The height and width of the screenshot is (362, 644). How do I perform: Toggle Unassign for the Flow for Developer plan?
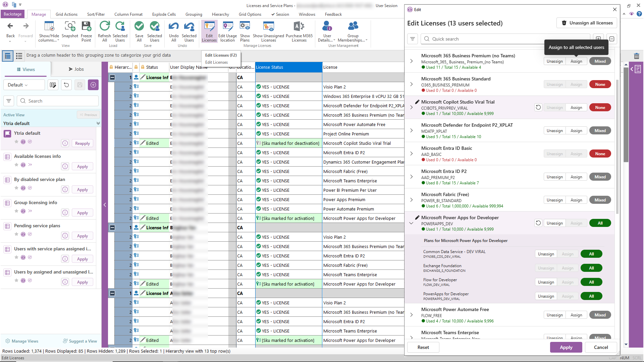point(546,282)
